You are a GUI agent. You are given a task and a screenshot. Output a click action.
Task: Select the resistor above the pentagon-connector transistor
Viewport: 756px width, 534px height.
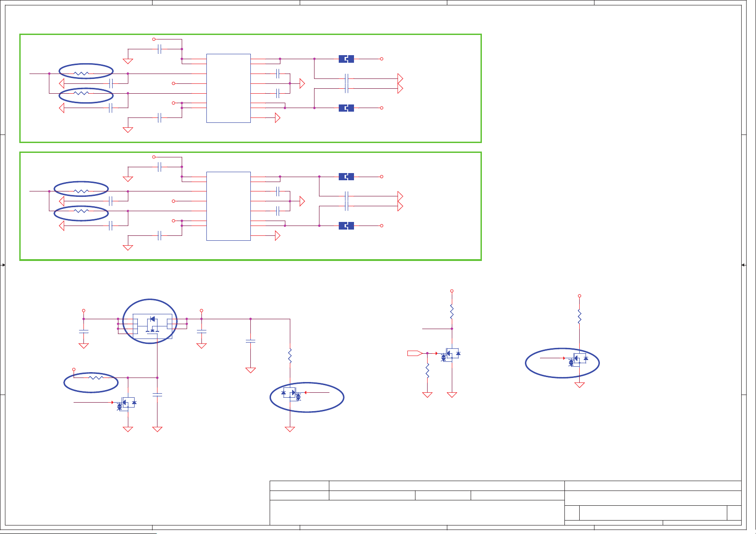click(x=452, y=312)
